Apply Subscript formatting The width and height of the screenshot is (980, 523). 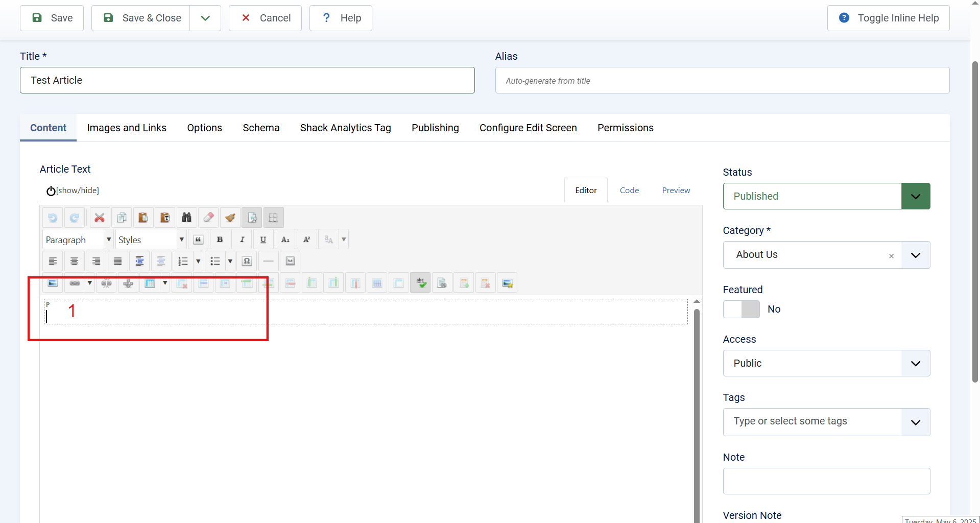tap(285, 240)
